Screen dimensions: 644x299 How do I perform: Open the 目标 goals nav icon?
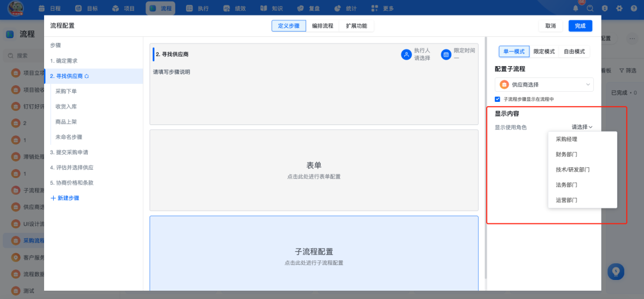[79, 8]
